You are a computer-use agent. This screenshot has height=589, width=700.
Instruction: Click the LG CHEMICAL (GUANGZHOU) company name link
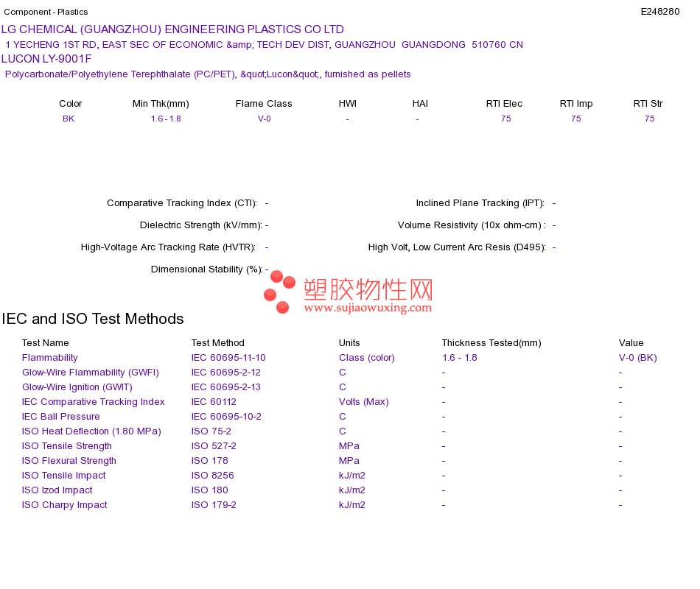172,29
